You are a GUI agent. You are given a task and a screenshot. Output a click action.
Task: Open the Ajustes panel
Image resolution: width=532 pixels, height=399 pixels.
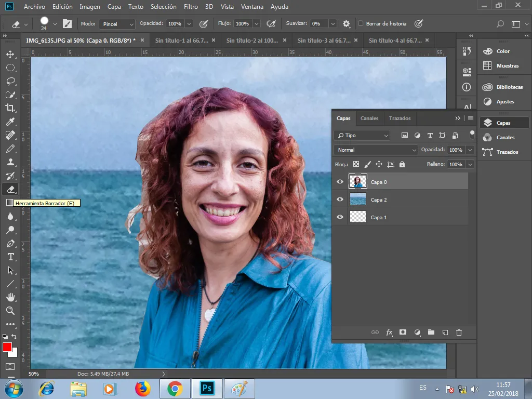[x=503, y=102]
